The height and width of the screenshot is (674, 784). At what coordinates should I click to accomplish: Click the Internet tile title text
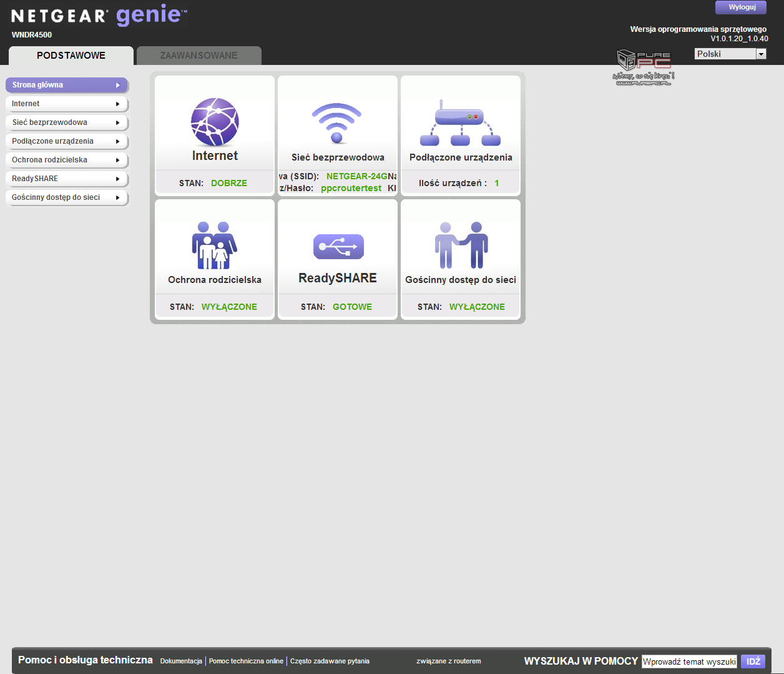(215, 156)
